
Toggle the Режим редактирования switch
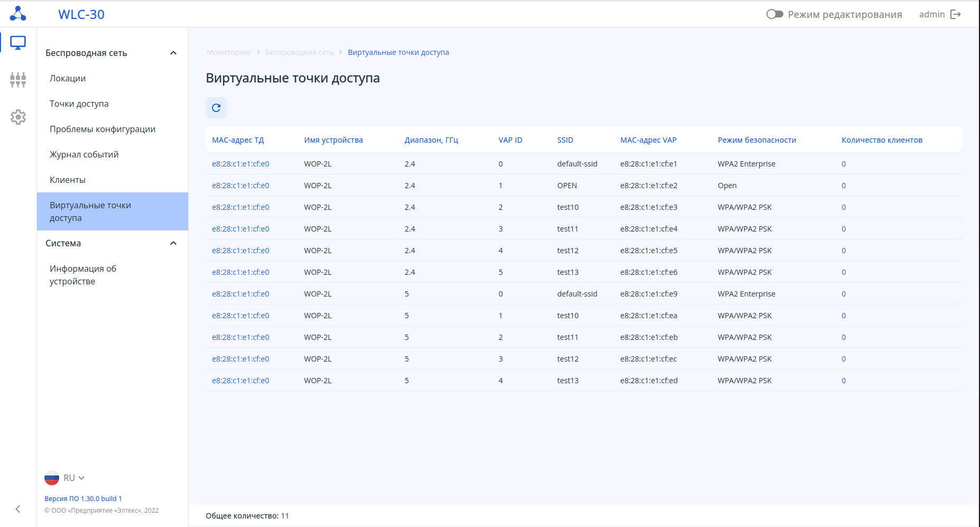(774, 14)
